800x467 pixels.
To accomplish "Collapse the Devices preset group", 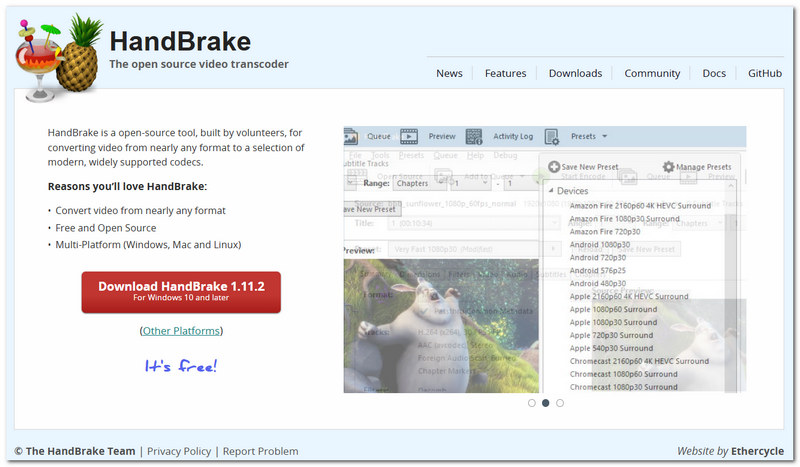I will tap(551, 190).
